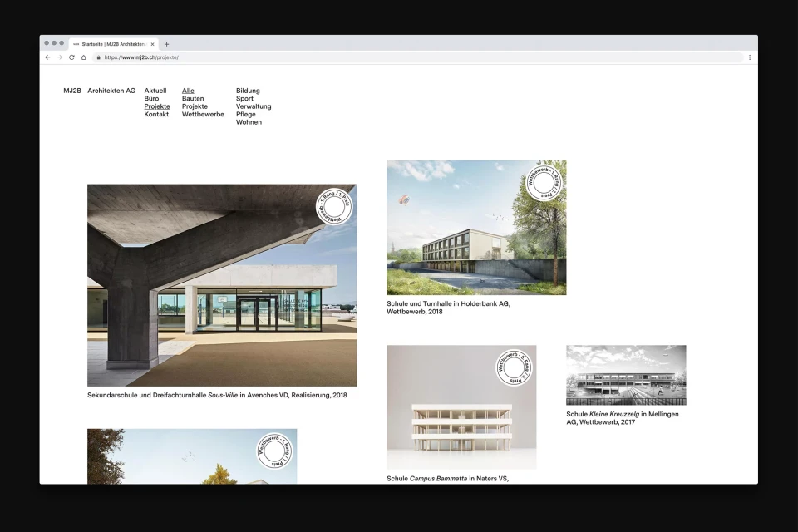Click the padlock to view site security info
Screen dimensions: 798x532
(x=100, y=58)
